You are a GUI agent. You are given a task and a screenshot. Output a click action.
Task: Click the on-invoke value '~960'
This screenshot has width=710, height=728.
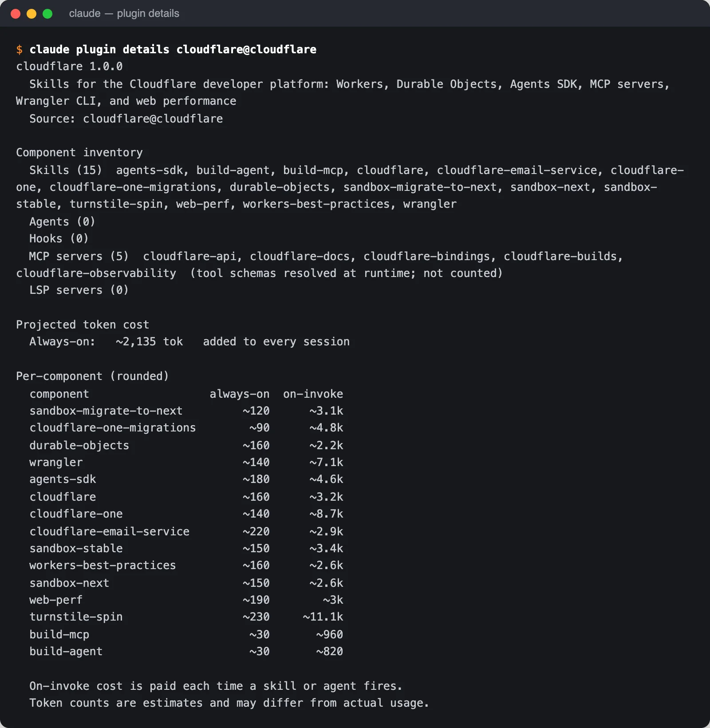pos(330,635)
